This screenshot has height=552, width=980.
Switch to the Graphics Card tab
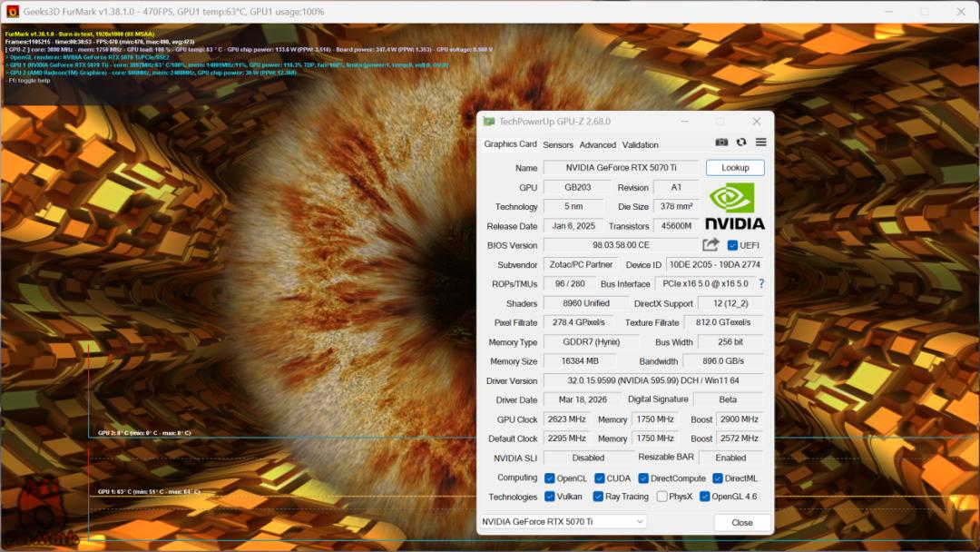510,143
